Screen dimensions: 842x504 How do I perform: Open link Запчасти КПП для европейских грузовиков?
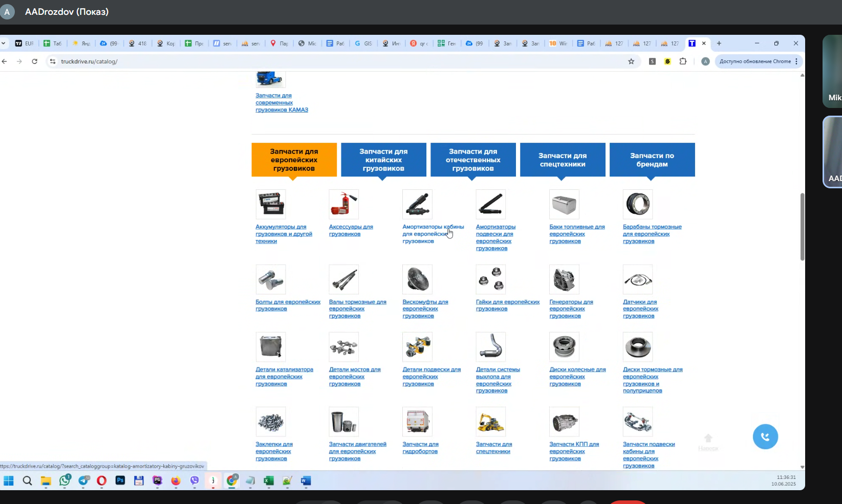pos(574,451)
